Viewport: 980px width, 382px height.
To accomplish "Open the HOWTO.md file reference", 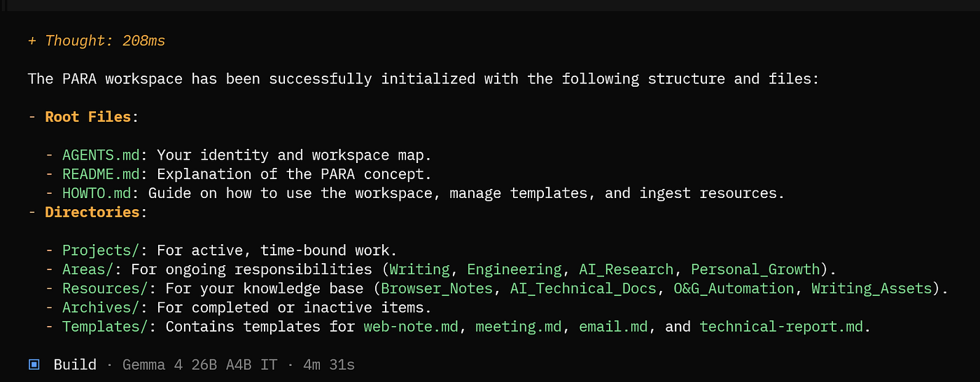I will (x=97, y=193).
